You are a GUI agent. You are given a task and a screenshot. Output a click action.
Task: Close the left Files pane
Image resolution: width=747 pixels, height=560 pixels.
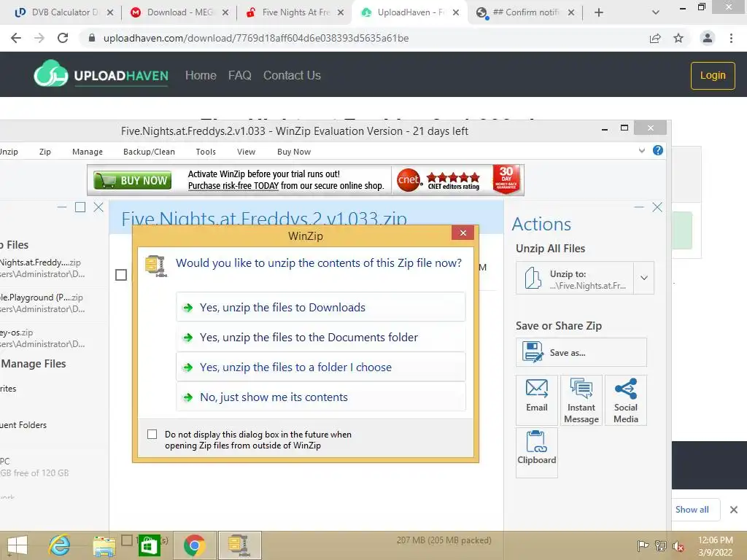(98, 207)
